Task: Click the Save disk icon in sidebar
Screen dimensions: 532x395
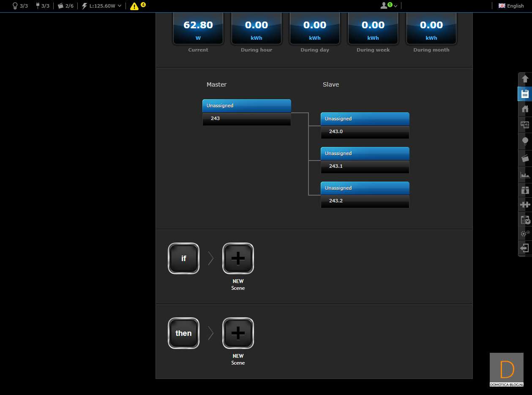Action: click(x=525, y=94)
